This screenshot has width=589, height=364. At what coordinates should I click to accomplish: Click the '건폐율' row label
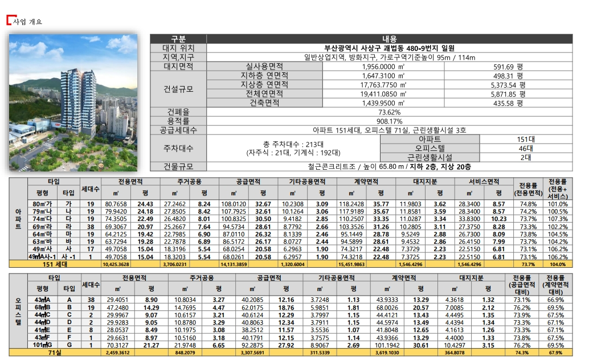178,112
